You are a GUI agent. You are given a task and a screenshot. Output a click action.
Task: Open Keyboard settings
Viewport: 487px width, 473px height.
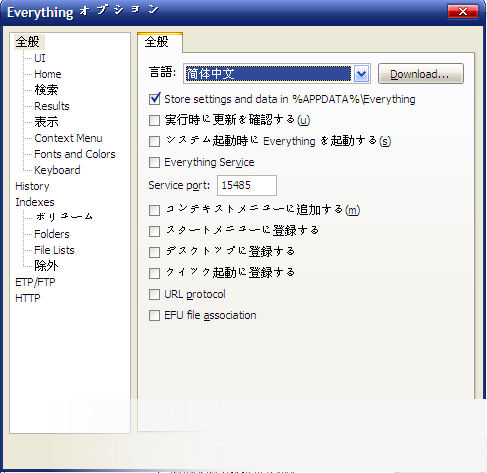click(57, 170)
